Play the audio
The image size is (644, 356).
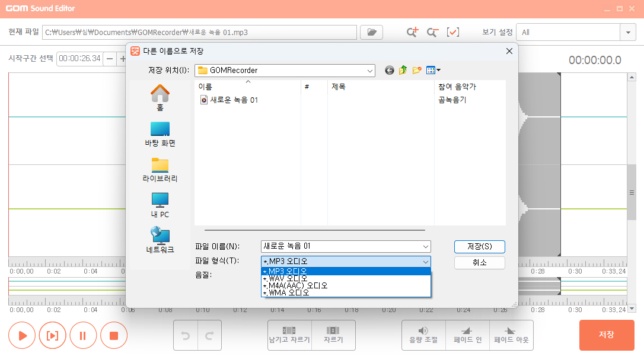pos(22,335)
